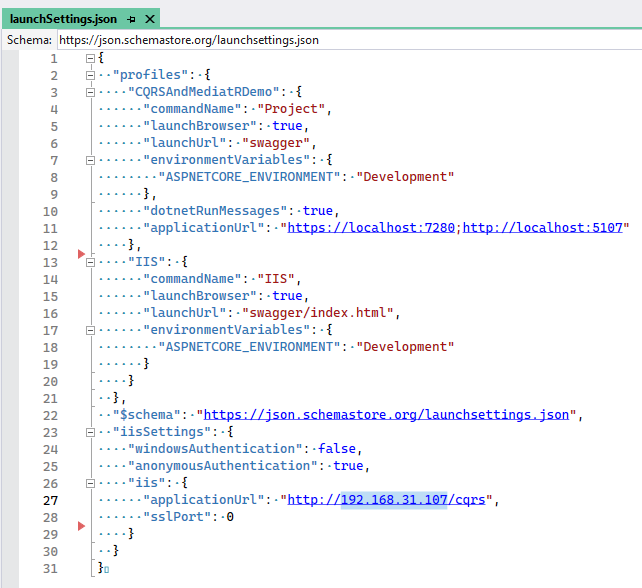The height and width of the screenshot is (588, 642).
Task: Click the "Project" value
Action: tap(291, 109)
